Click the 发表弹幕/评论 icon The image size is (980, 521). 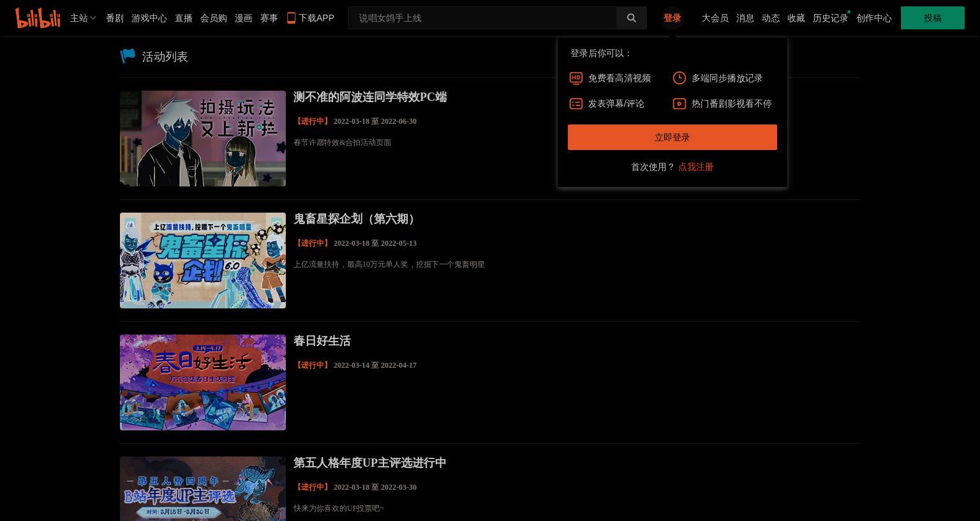pyautogui.click(x=576, y=103)
